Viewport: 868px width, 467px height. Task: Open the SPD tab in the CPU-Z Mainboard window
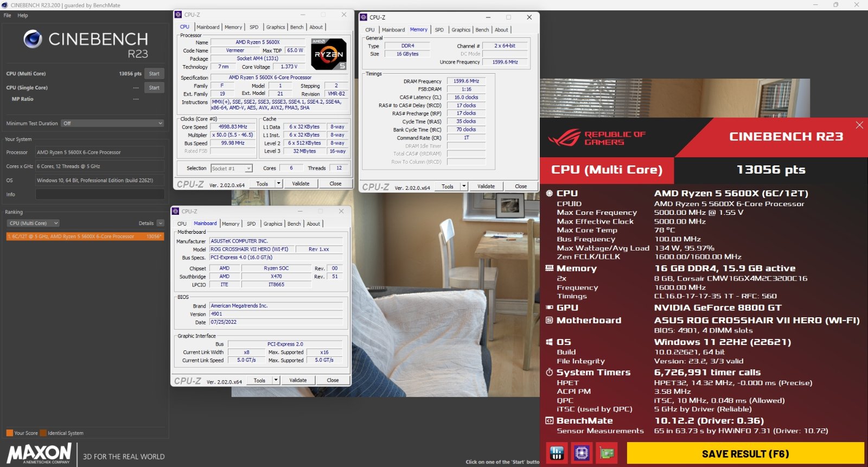coord(251,224)
